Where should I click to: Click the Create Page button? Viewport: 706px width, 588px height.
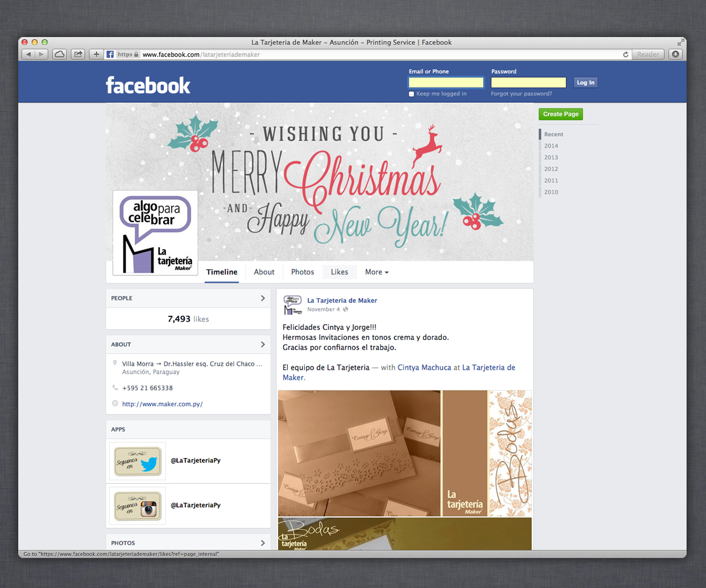point(560,113)
